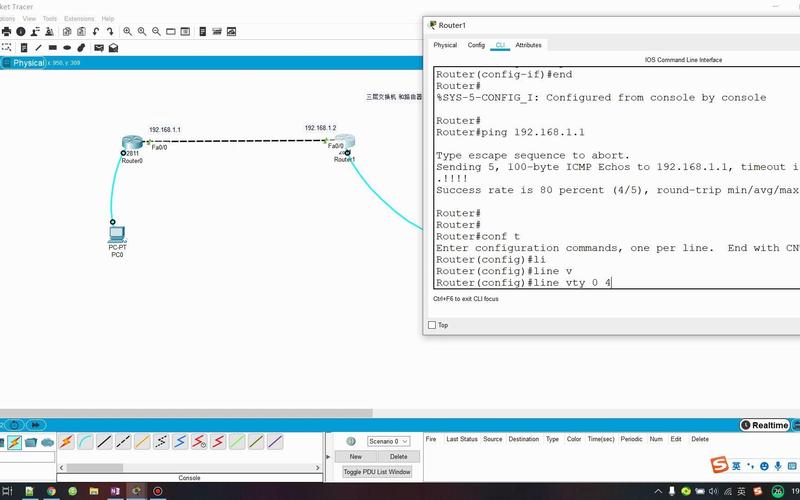This screenshot has width=800, height=500.
Task: Click the Paste toolbar icon
Action: [81, 32]
